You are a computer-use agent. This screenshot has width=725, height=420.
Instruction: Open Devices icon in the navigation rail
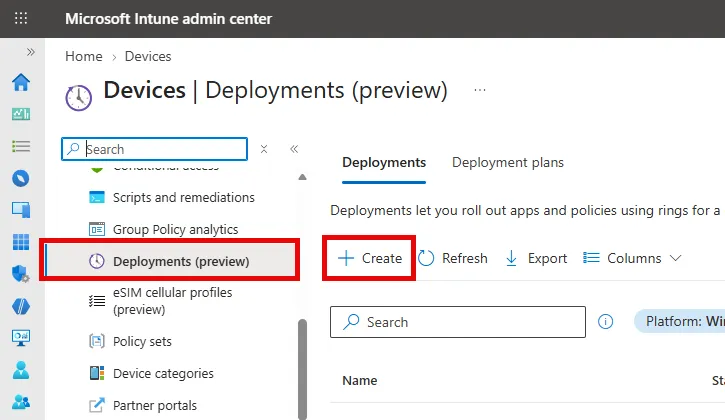point(21,210)
